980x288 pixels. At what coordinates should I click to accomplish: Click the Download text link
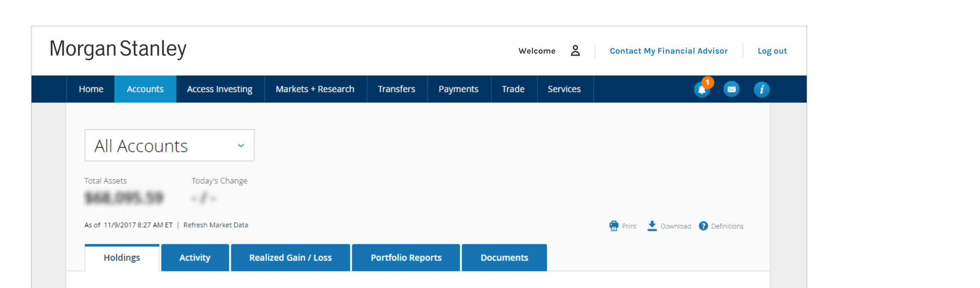(x=676, y=226)
